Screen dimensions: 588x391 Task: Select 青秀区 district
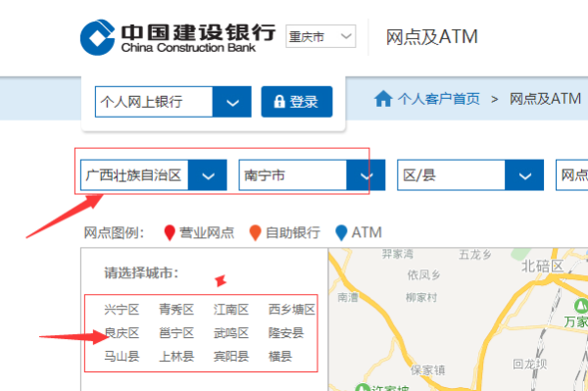point(176,310)
